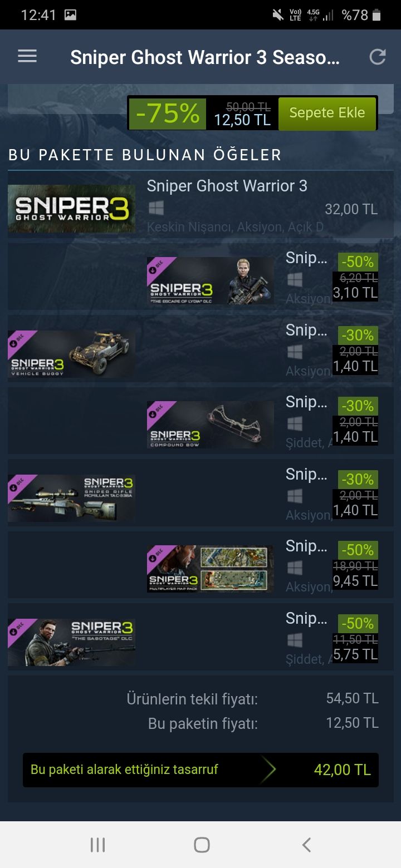Tap the Android home button

[202, 845]
